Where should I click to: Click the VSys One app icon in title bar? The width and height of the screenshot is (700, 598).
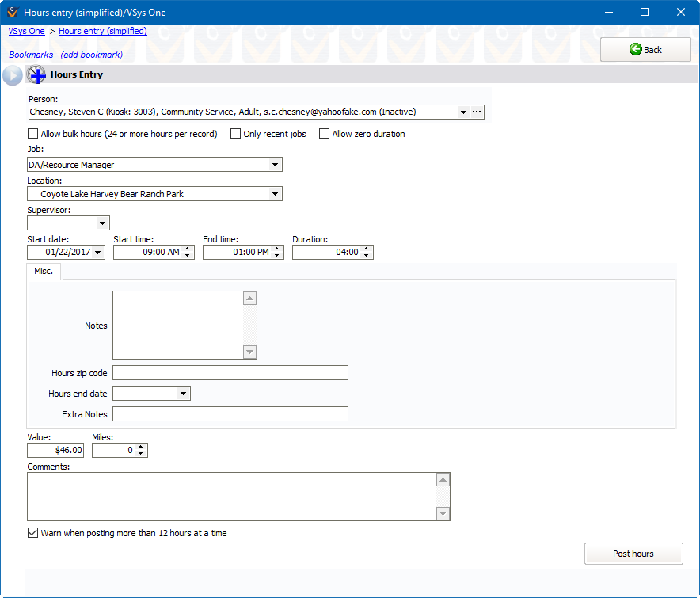[x=12, y=13]
